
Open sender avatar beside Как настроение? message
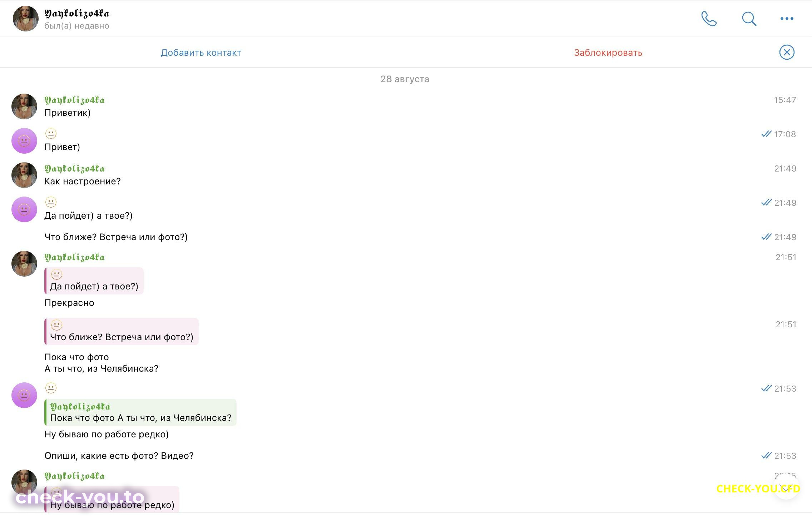(24, 175)
